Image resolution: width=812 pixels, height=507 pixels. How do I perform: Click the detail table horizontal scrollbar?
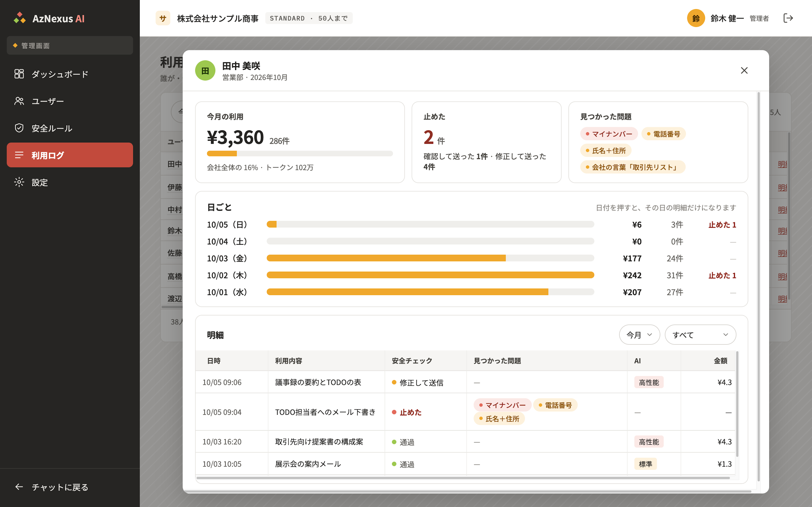[x=463, y=478]
